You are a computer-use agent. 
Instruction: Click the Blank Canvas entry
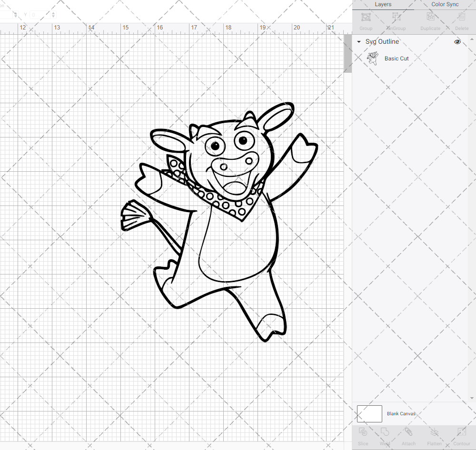click(401, 414)
